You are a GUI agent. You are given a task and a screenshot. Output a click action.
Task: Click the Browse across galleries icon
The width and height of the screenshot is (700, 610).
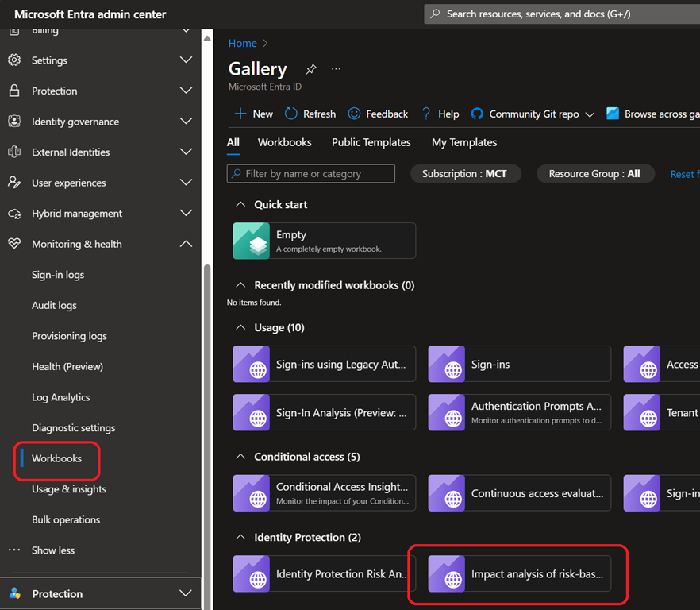[613, 114]
